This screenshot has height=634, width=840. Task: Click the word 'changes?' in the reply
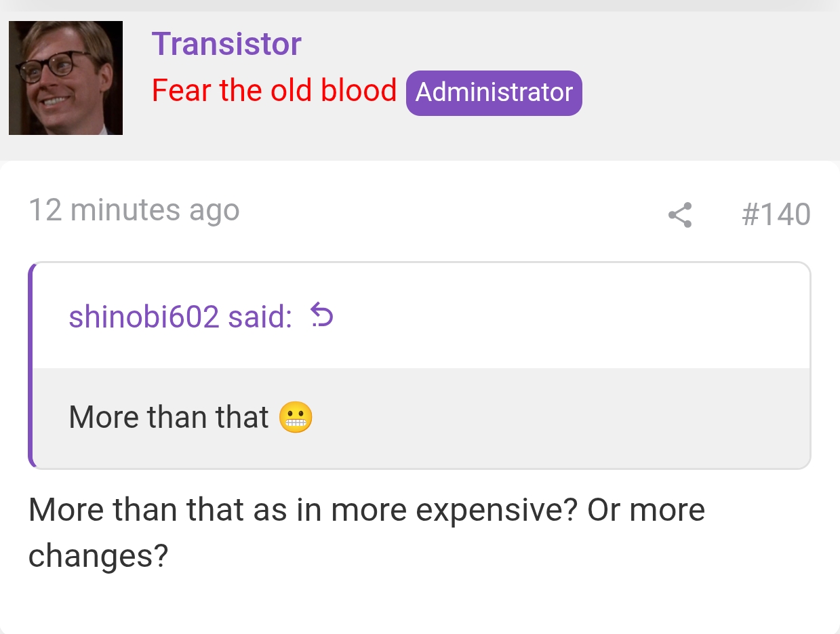[98, 556]
